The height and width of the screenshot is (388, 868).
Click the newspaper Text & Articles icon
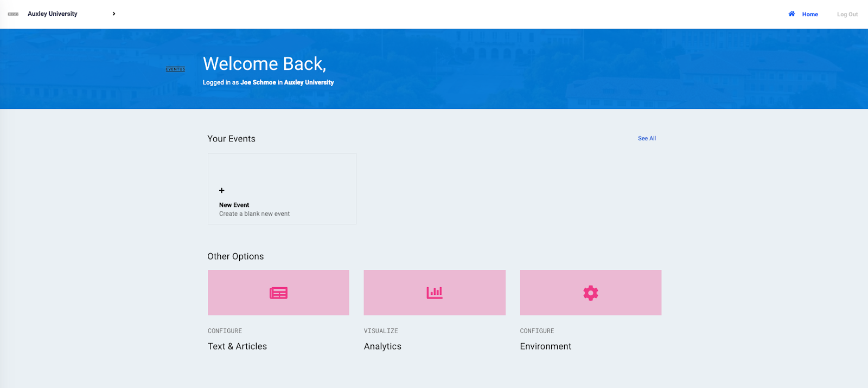278,293
